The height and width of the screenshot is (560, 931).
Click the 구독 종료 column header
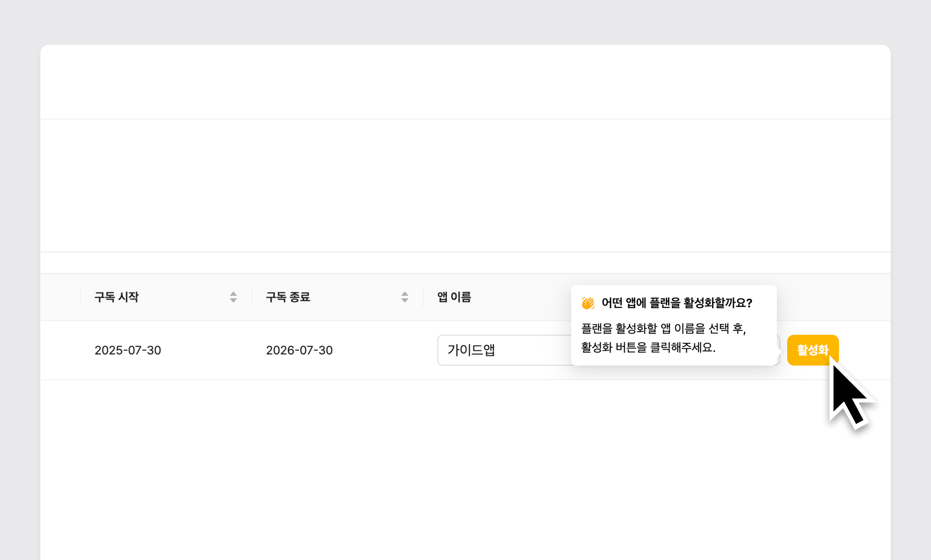[x=288, y=297]
